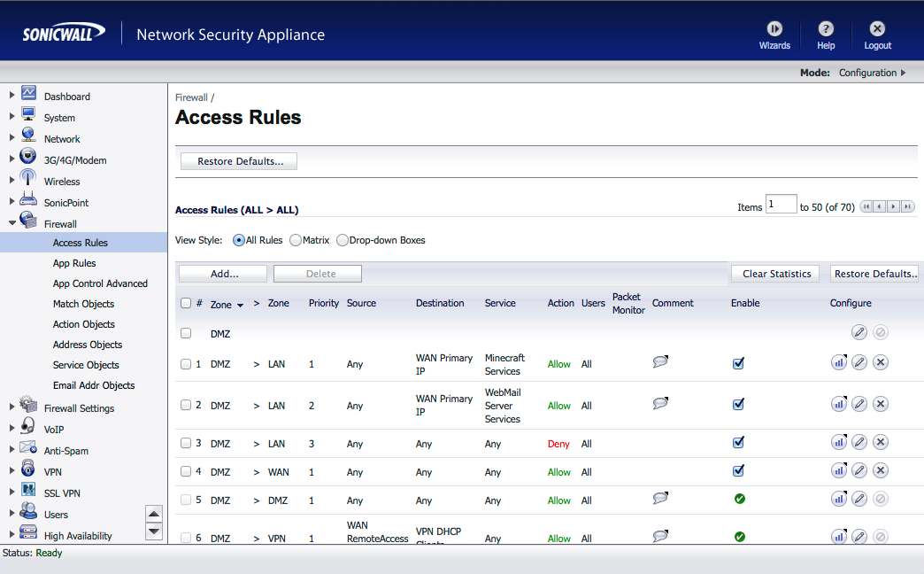Select the Matrix view style

point(296,240)
